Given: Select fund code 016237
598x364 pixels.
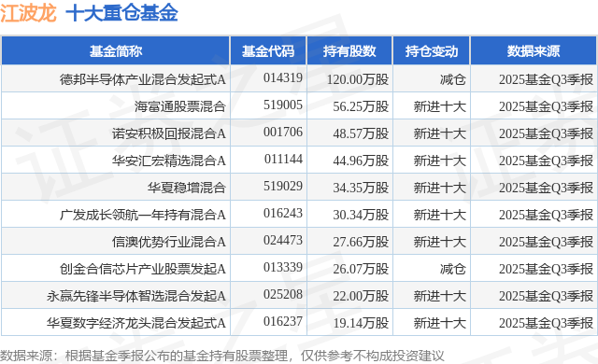Looking at the screenshot, I should [x=283, y=321].
